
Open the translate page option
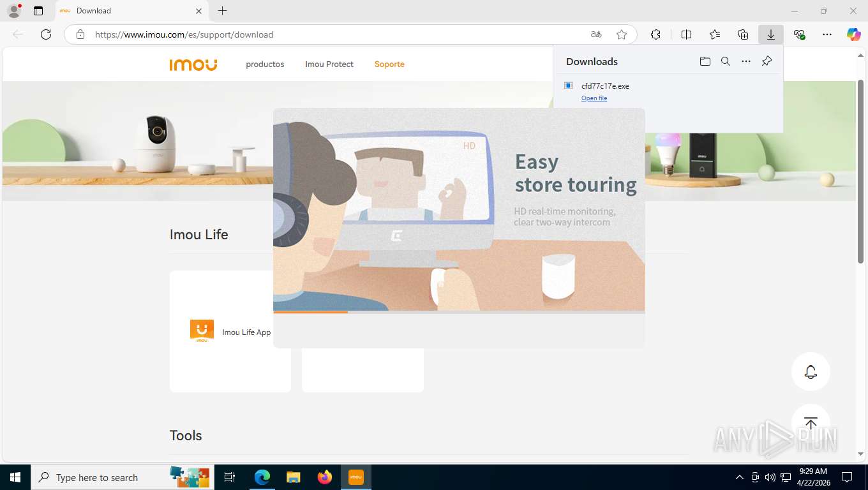595,34
